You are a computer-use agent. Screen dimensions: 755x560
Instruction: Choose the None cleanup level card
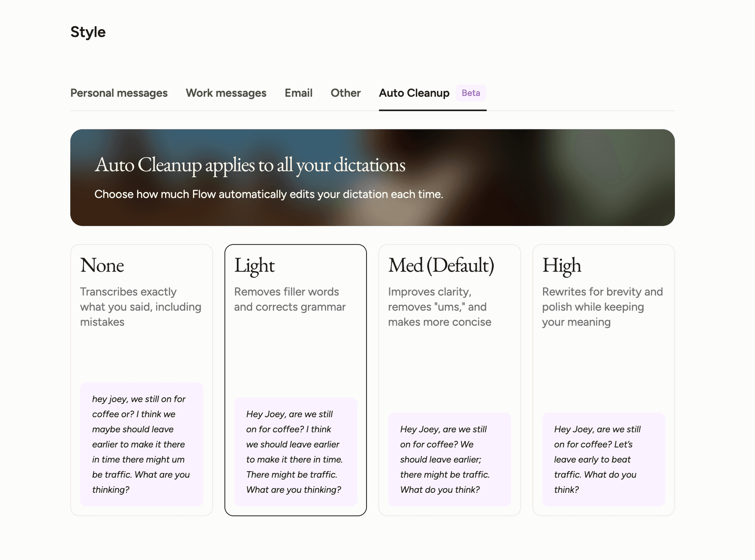(x=142, y=380)
